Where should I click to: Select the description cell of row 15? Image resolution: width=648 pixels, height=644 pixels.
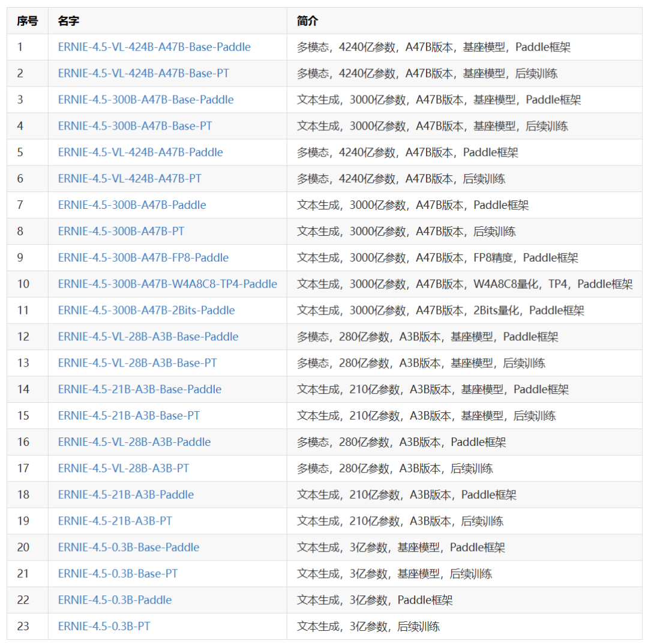click(464, 416)
